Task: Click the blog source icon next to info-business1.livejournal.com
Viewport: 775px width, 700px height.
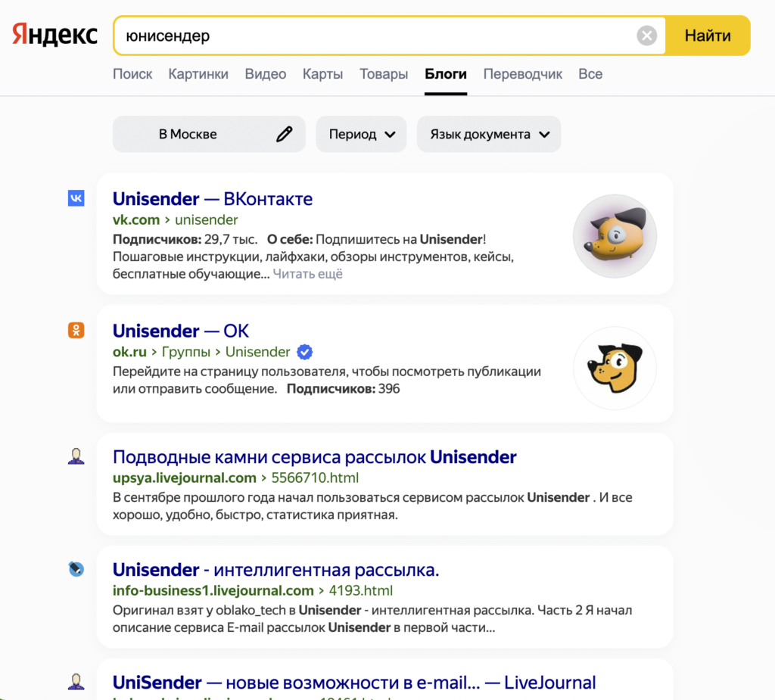Action: point(76,569)
